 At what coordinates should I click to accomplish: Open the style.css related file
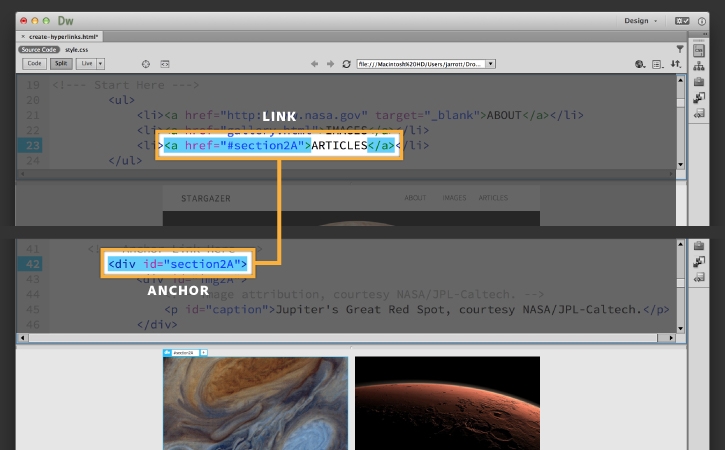pos(76,49)
